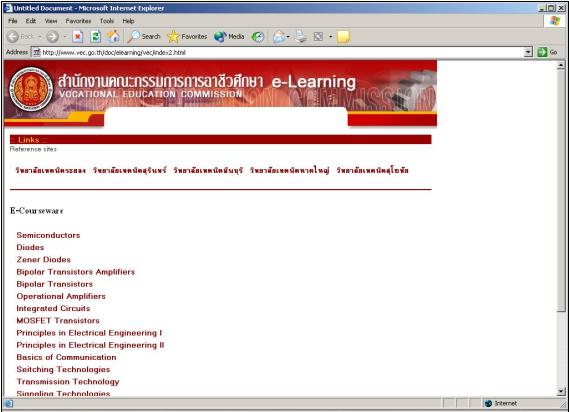Image resolution: width=569 pixels, height=412 pixels.
Task: Open the Search magnifier toolbar button
Action: click(144, 36)
